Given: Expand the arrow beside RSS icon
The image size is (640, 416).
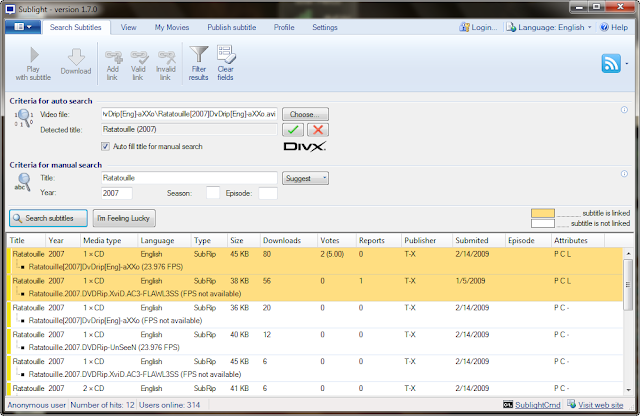Looking at the screenshot, I should coord(627,63).
